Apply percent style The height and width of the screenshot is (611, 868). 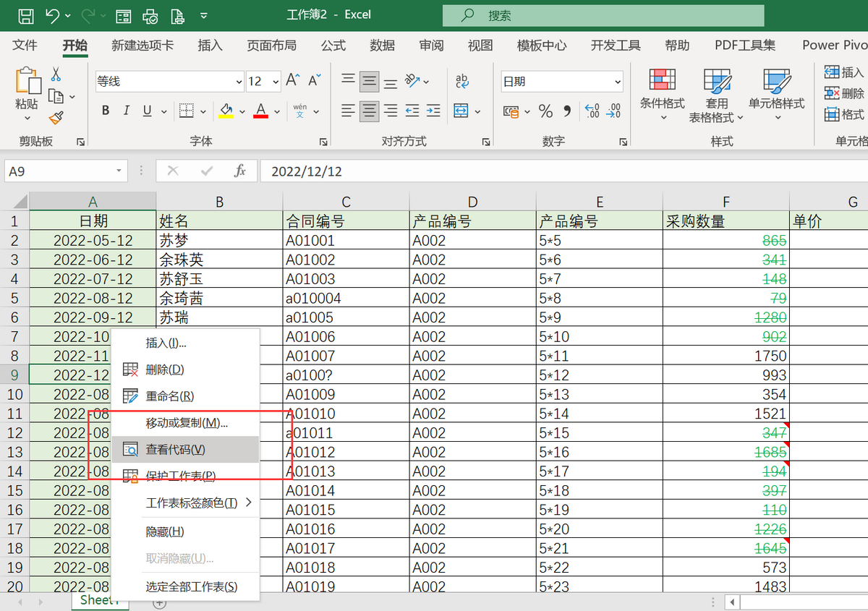[546, 111]
